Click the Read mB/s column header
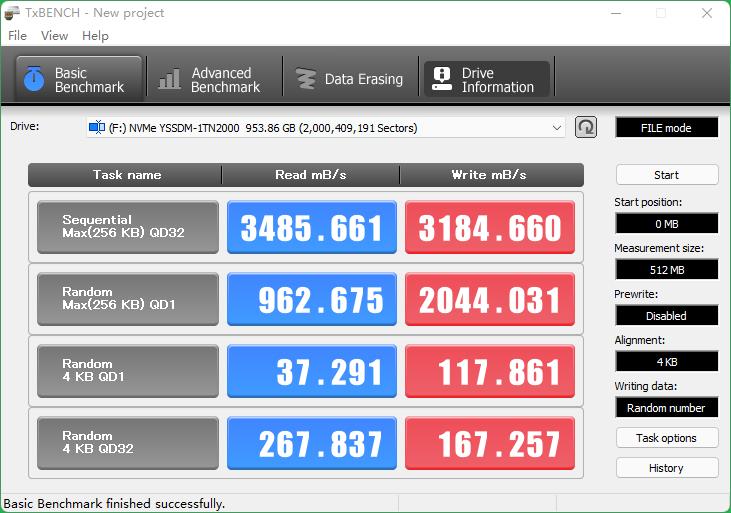Viewport: 731px width, 513px height. [310, 175]
